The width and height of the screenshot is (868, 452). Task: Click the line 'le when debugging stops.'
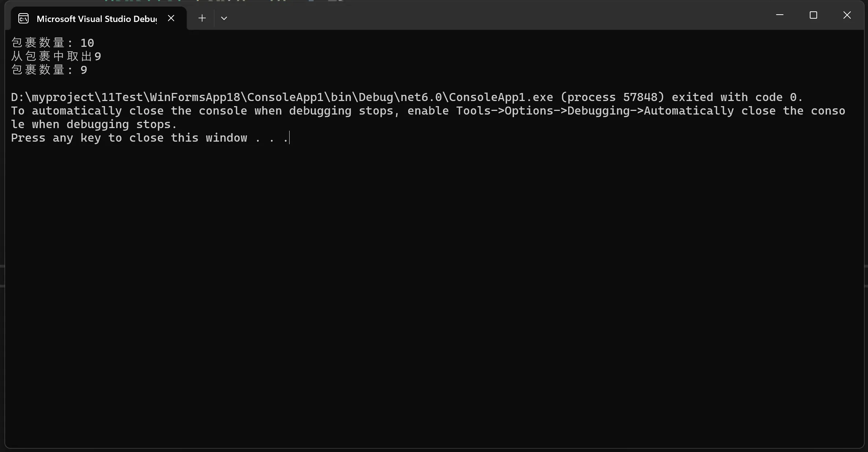[x=94, y=124]
